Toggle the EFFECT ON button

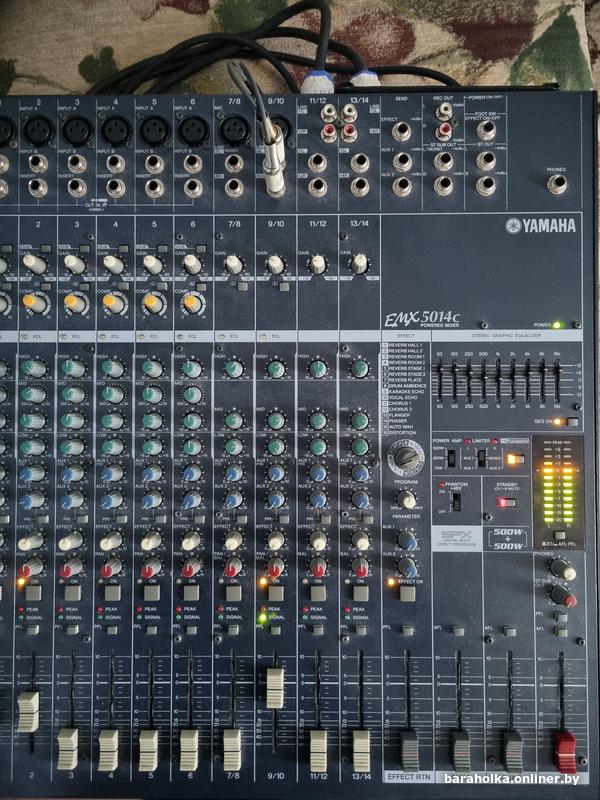click(407, 593)
